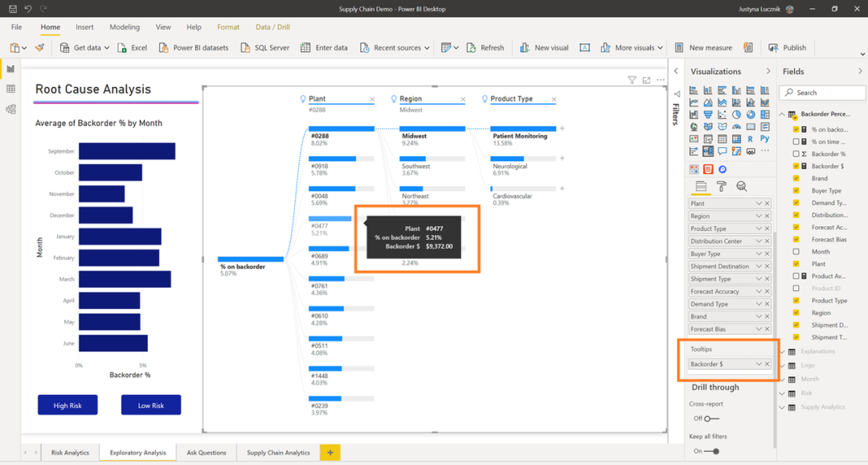Click the Publish button

pyautogui.click(x=787, y=47)
